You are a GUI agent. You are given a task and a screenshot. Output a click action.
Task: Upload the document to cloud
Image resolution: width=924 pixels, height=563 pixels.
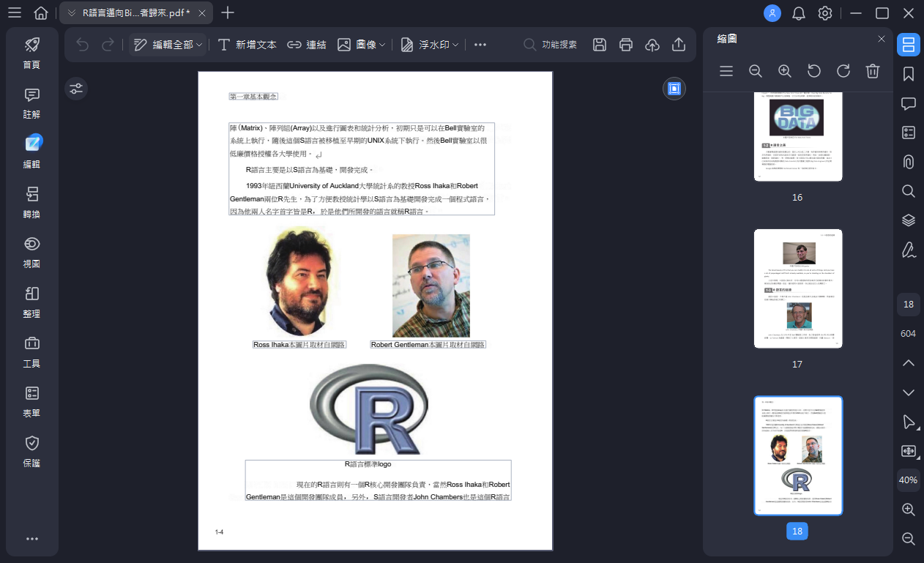[652, 45]
